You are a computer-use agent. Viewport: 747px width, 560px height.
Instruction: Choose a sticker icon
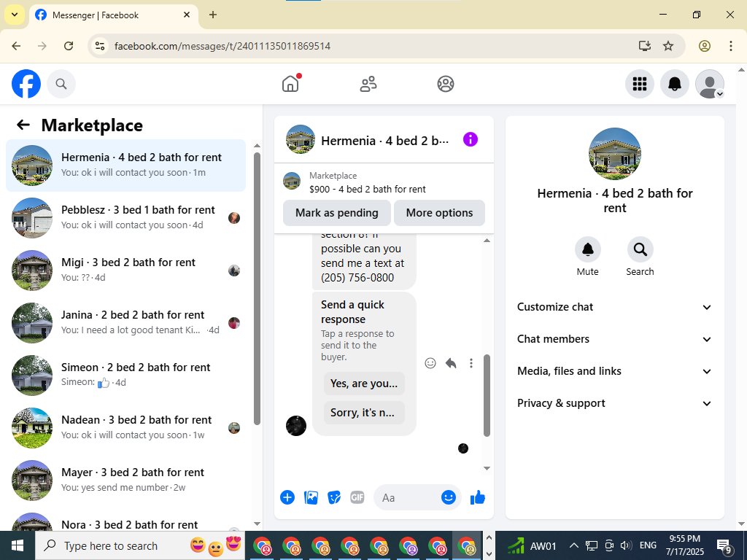coord(334,497)
